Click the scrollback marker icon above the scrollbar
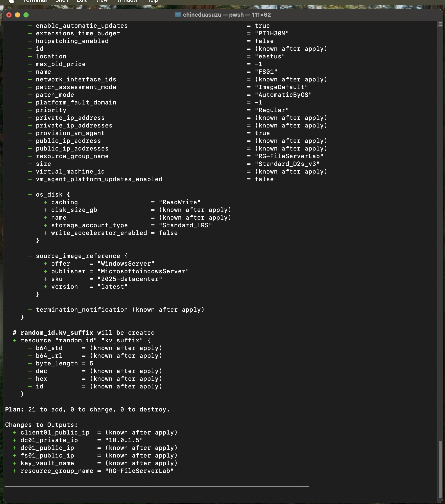Image resolution: width=445 pixels, height=504 pixels. coord(440,24)
